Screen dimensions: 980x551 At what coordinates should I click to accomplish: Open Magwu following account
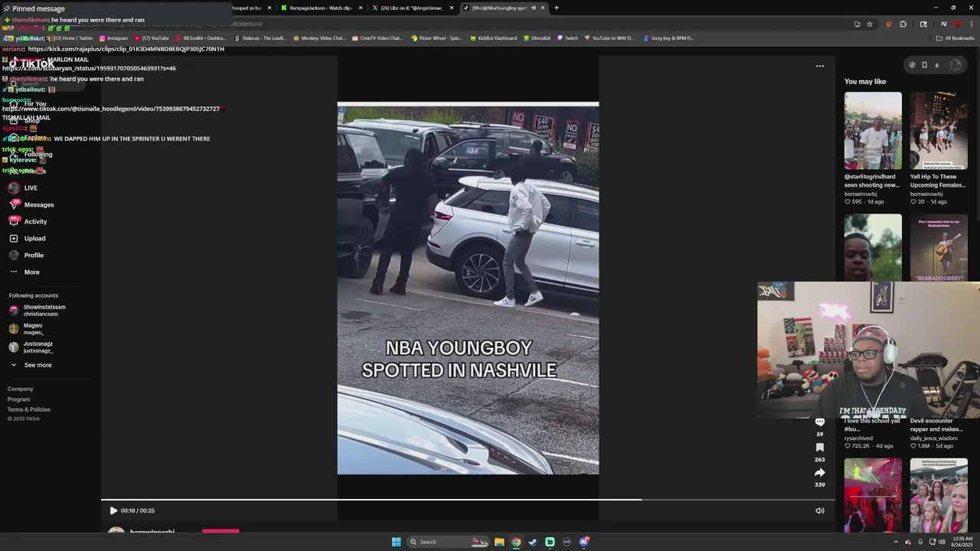click(x=27, y=328)
